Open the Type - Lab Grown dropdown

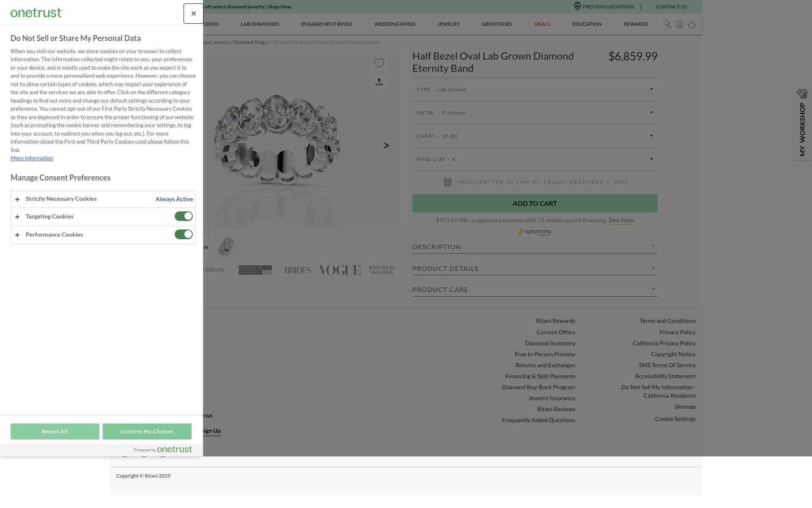click(535, 90)
